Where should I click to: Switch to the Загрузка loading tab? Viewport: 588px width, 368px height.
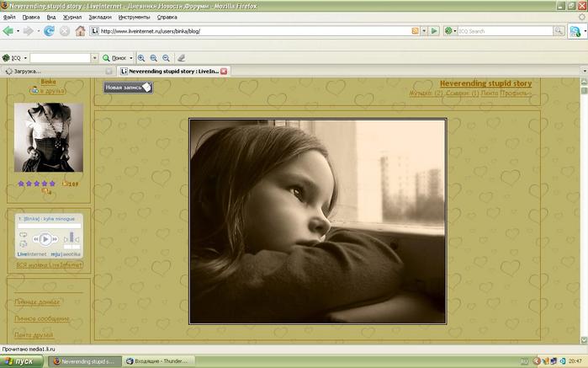pyautogui.click(x=57, y=72)
